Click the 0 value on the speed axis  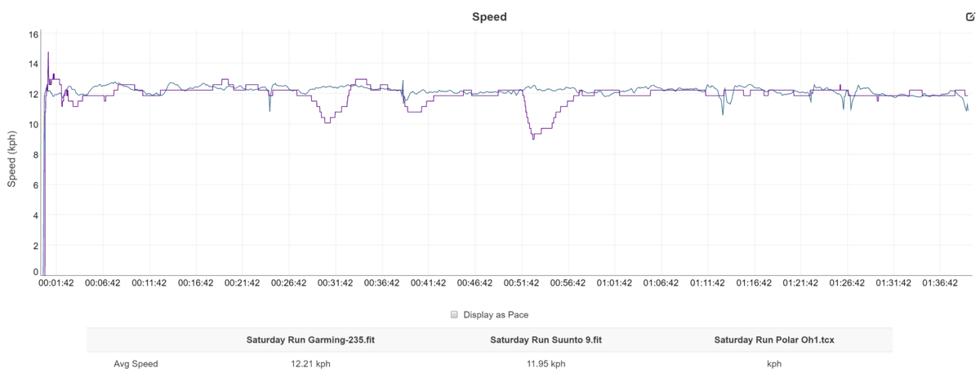(x=36, y=272)
